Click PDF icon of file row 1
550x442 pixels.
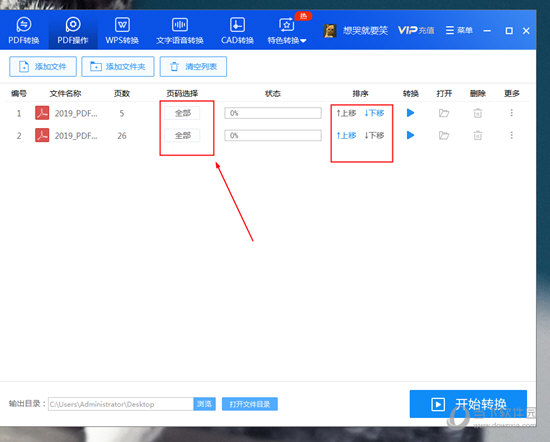pyautogui.click(x=42, y=113)
